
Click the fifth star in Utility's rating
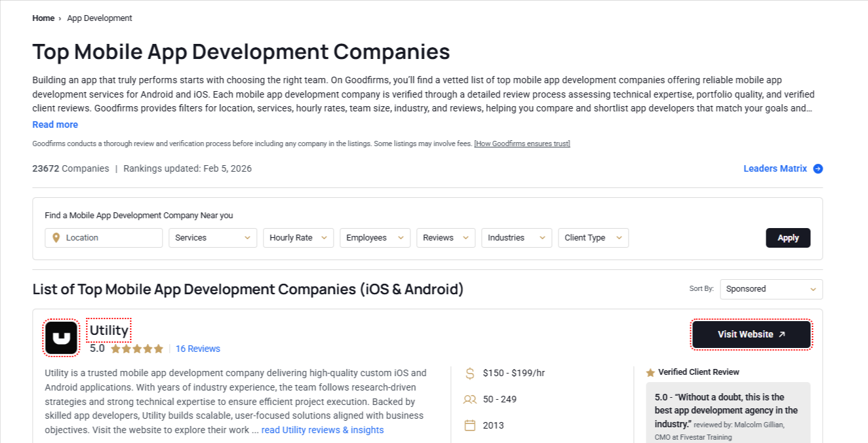pos(159,349)
